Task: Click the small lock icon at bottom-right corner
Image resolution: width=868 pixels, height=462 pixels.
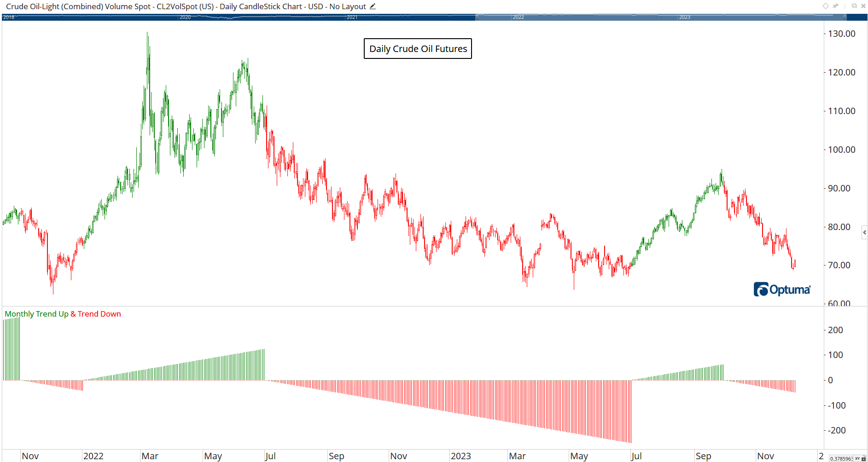Action: click(x=863, y=458)
